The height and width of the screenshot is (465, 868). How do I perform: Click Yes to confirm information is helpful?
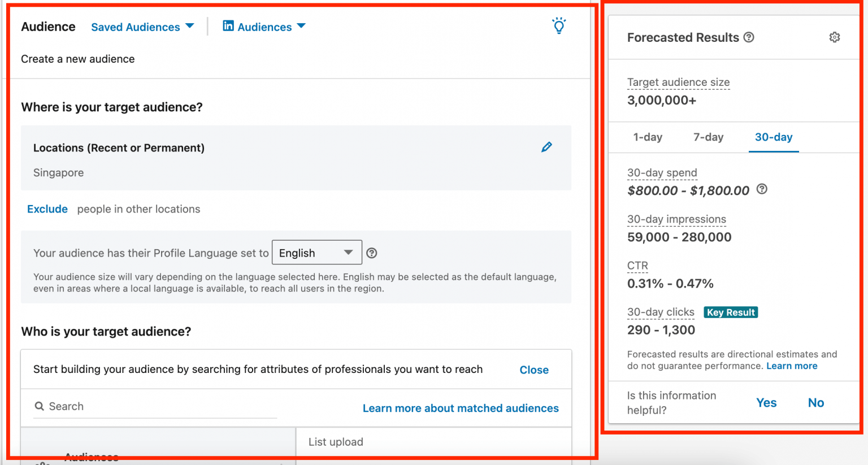(766, 402)
